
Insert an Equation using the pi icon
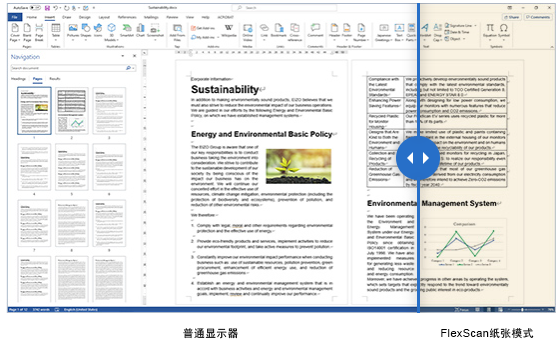(490, 31)
